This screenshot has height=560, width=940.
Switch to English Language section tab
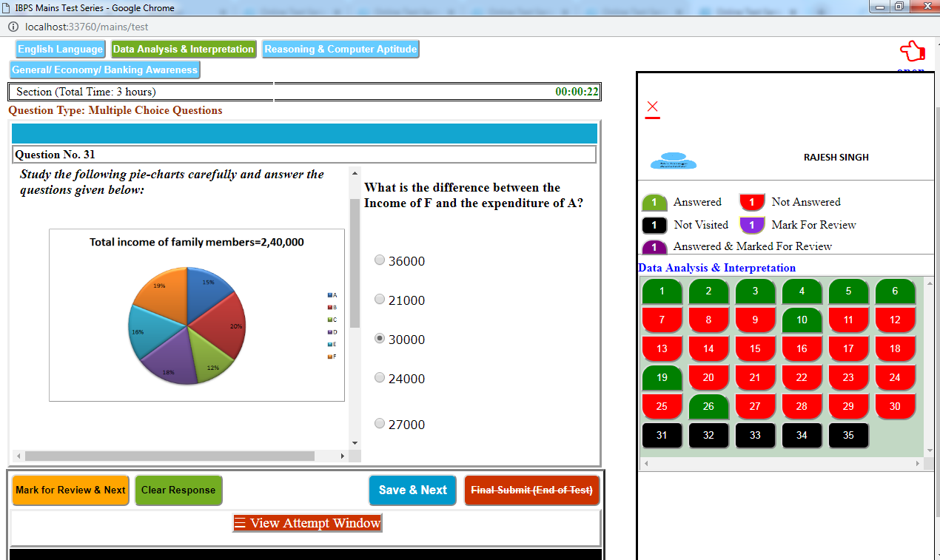point(60,50)
